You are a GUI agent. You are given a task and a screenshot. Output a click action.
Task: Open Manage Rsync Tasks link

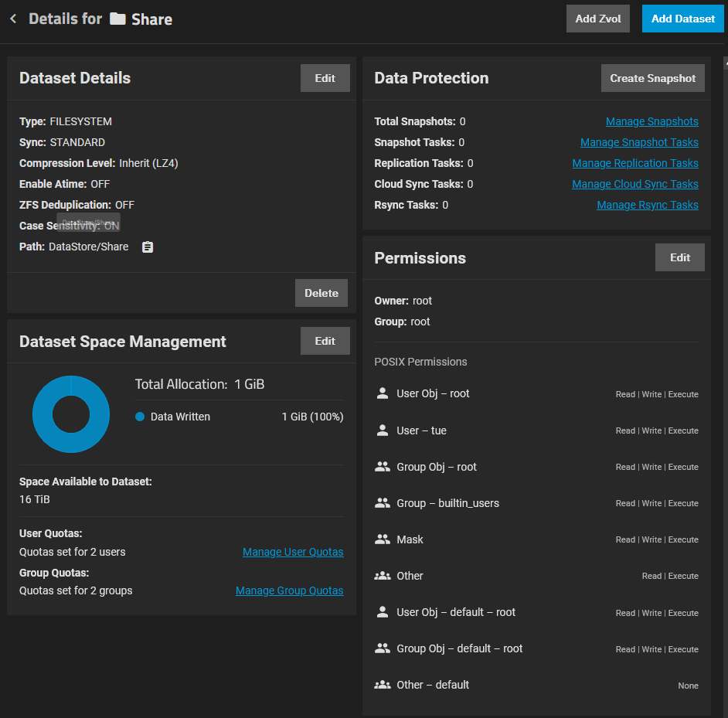click(x=647, y=206)
